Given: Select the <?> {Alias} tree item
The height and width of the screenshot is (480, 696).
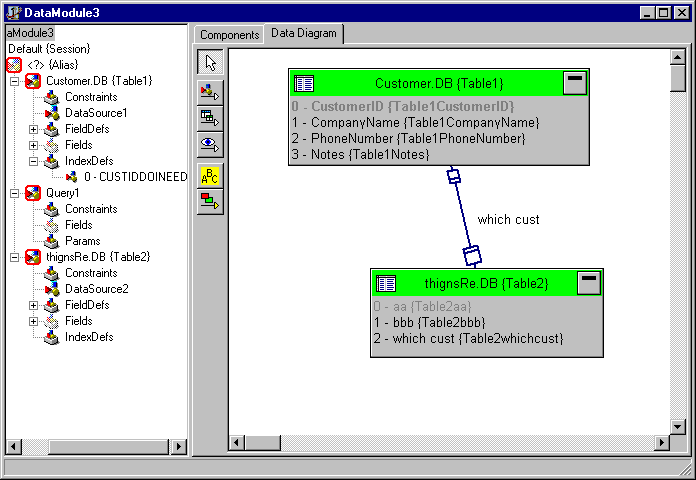Looking at the screenshot, I should [52, 65].
